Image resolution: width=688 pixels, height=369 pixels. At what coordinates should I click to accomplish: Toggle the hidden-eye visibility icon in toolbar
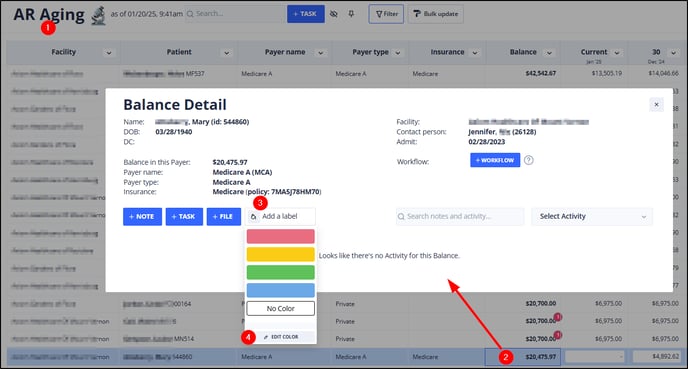pyautogui.click(x=333, y=14)
